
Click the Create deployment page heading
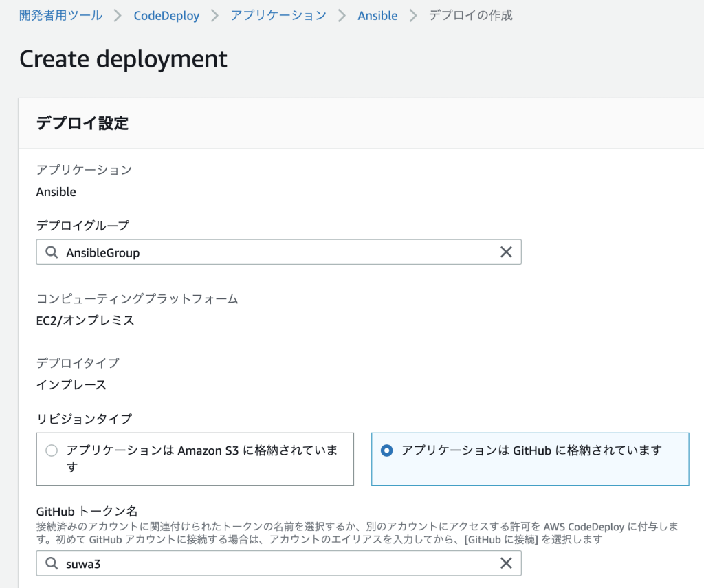[x=123, y=59]
